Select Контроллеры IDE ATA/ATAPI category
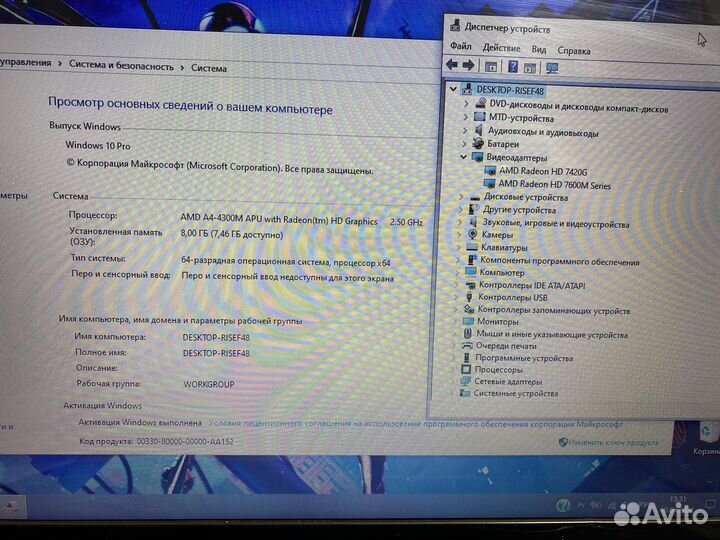 point(532,285)
